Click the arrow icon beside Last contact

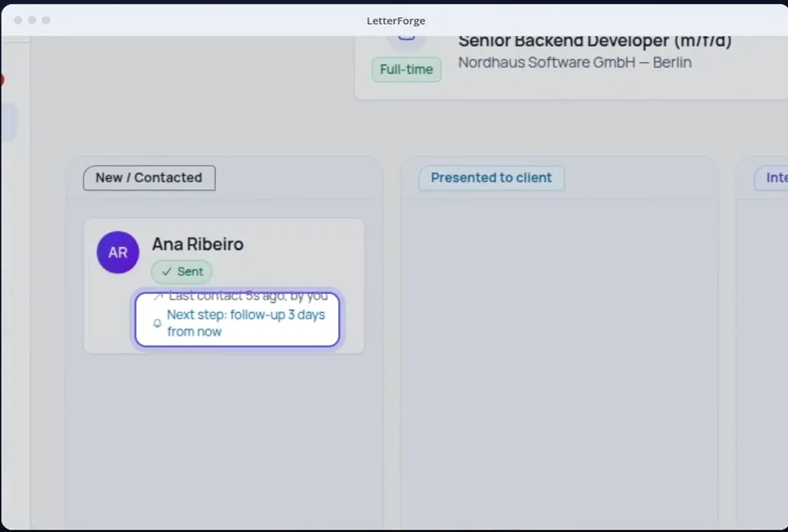(x=158, y=296)
